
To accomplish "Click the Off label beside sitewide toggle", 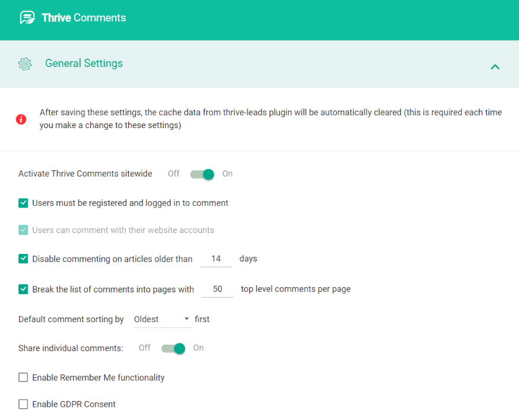I will tap(173, 173).
